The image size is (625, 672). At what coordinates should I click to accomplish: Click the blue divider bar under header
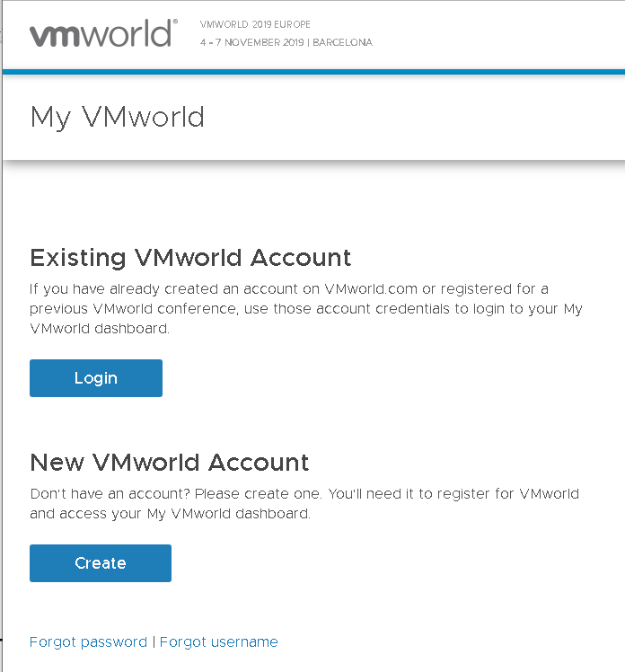pyautogui.click(x=312, y=72)
